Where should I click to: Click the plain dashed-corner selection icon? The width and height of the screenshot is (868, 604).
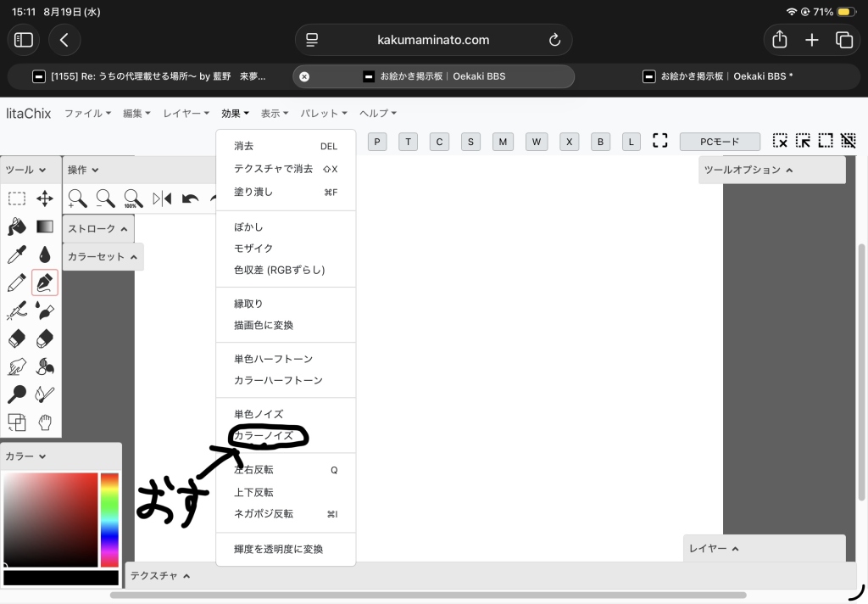[x=826, y=141]
